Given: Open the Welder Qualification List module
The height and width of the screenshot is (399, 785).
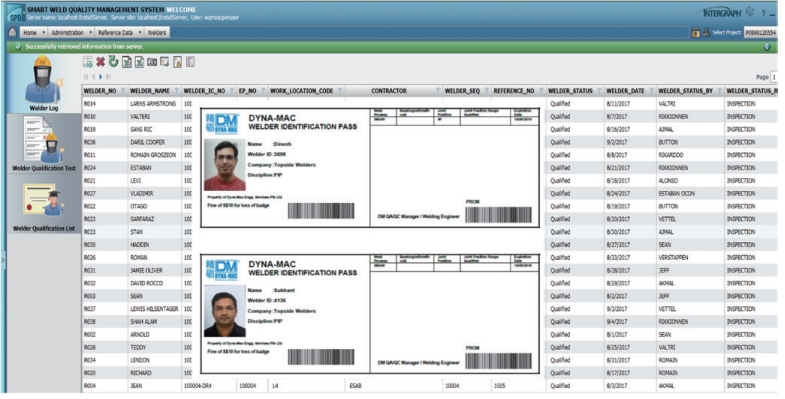Looking at the screenshot, I should click(x=44, y=205).
